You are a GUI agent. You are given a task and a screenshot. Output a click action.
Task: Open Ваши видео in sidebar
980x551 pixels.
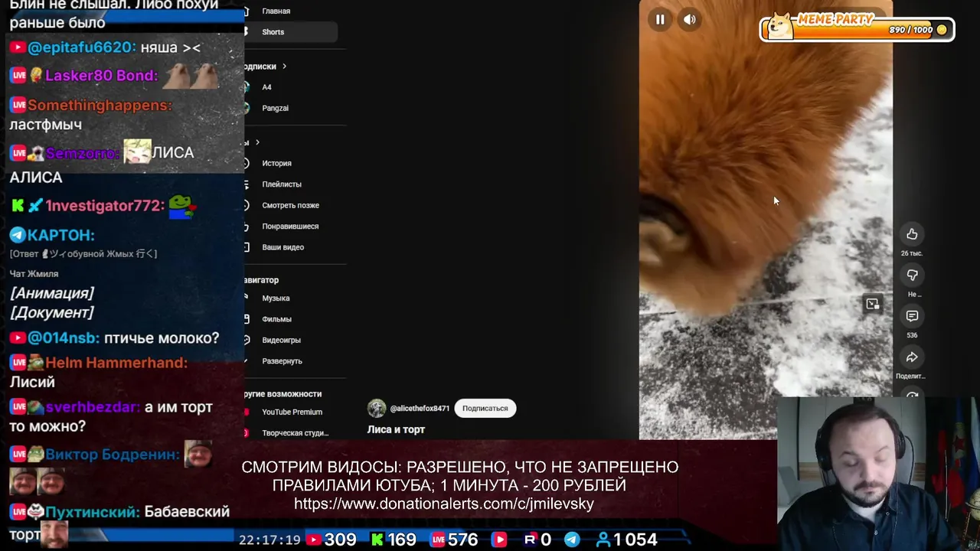[x=283, y=247]
